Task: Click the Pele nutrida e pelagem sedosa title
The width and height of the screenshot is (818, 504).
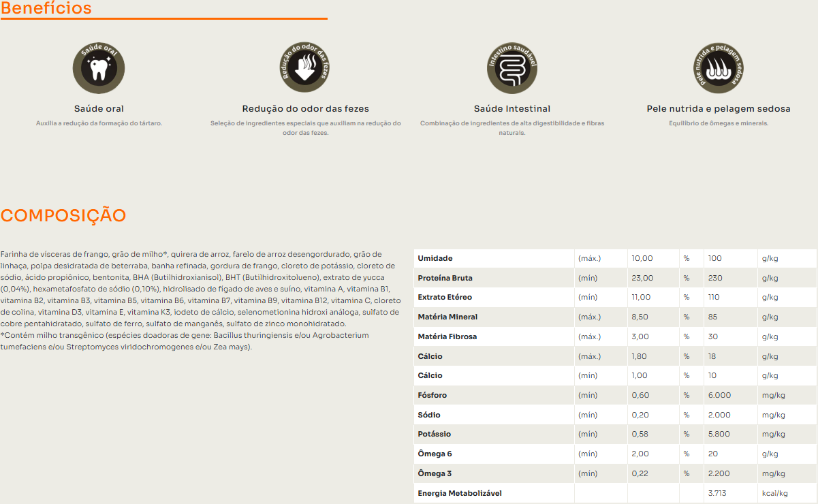Action: point(718,109)
